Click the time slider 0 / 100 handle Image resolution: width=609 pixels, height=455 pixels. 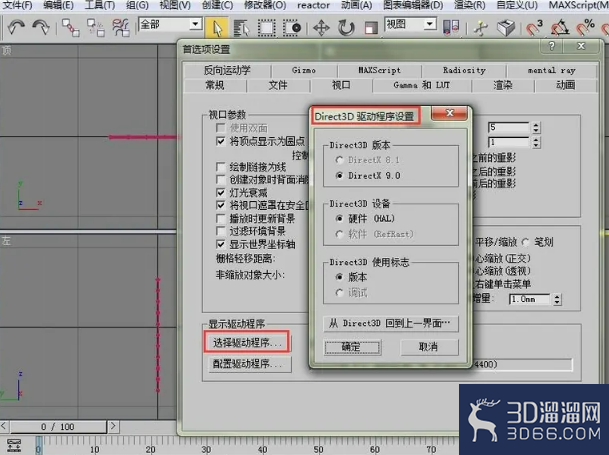(58, 427)
